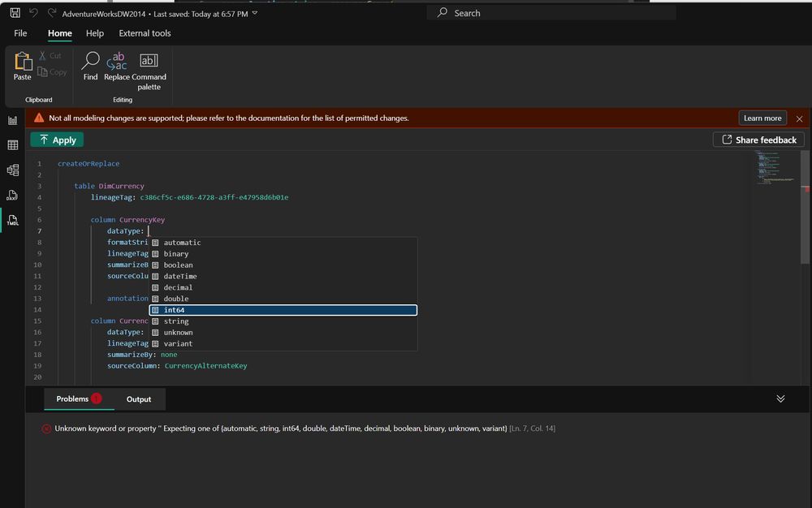This screenshot has height=508, width=812.
Task: Click the Copy button
Action: (x=52, y=72)
